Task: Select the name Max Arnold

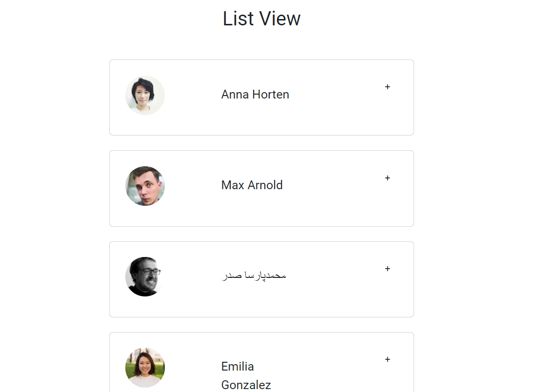Action: click(x=252, y=185)
